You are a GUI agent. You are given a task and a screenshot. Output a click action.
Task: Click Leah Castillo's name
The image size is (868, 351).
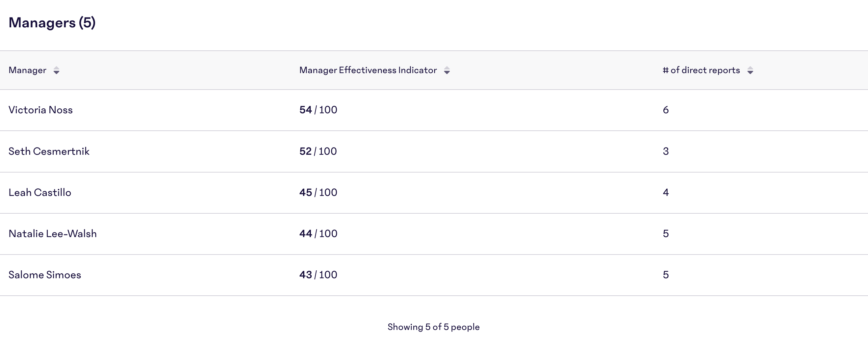tap(40, 192)
